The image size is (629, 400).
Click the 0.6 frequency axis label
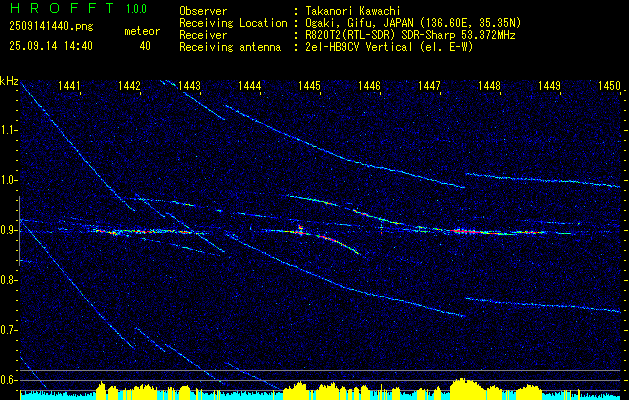click(8, 380)
